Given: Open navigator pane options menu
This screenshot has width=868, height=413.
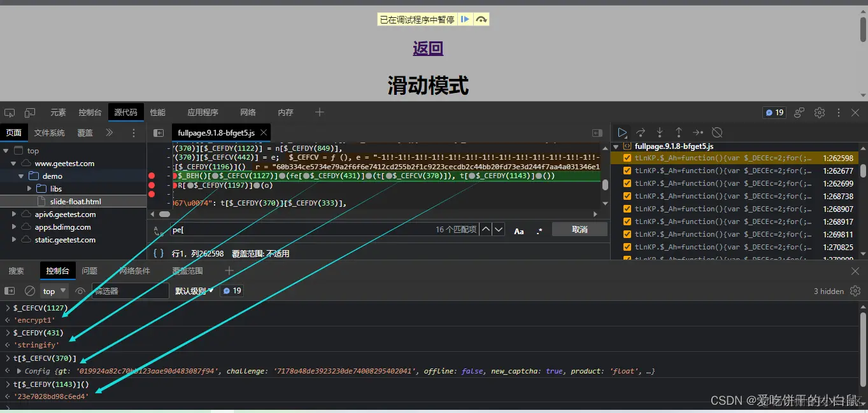Looking at the screenshot, I should coord(134,132).
